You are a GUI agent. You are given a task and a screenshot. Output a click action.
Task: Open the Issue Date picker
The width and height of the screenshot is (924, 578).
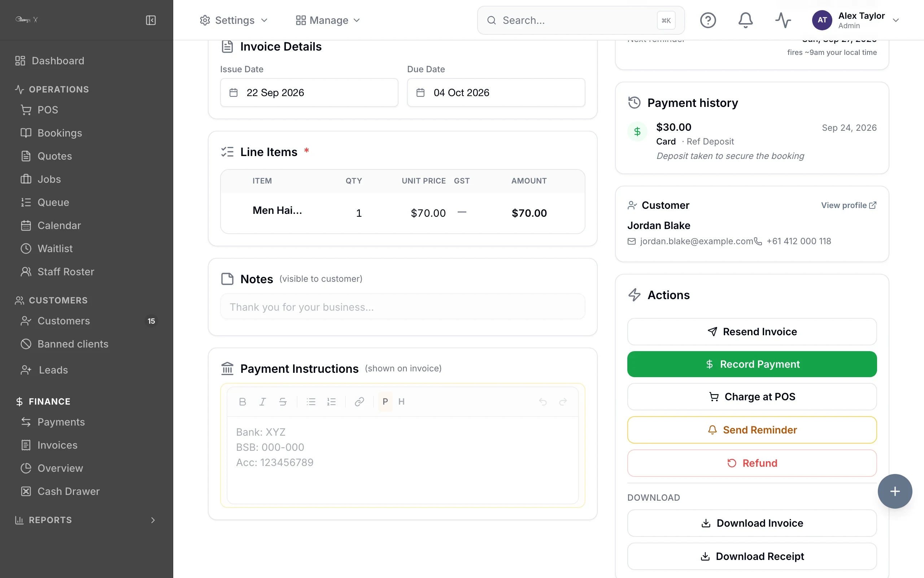click(309, 92)
